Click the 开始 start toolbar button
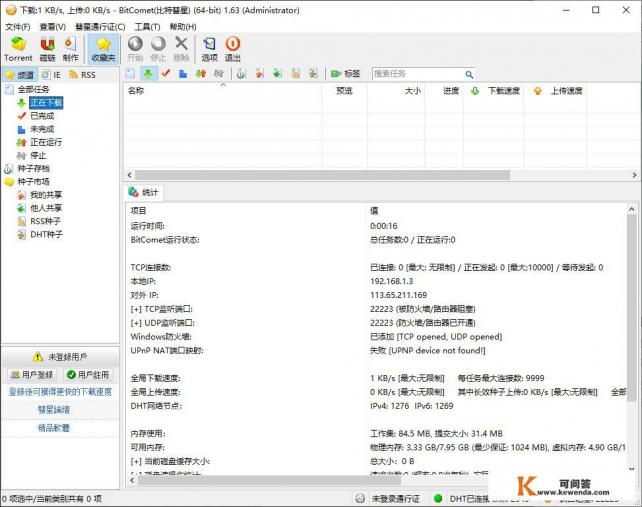 135,49
